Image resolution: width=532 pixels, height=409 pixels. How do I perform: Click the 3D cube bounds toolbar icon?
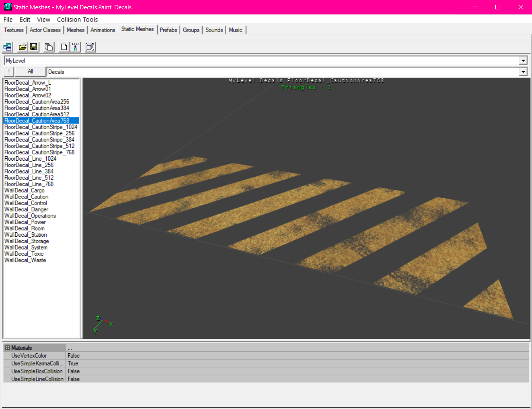[x=90, y=47]
